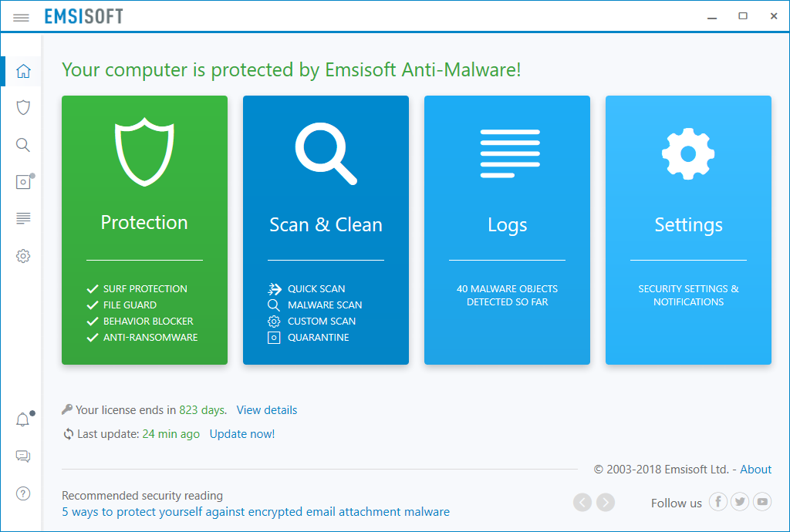Open Settings from the sidebar gear icon
This screenshot has width=790, height=532.
tap(23, 255)
